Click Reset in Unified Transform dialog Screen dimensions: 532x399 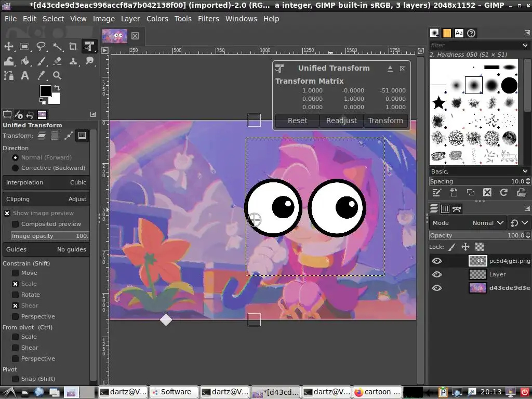click(297, 121)
